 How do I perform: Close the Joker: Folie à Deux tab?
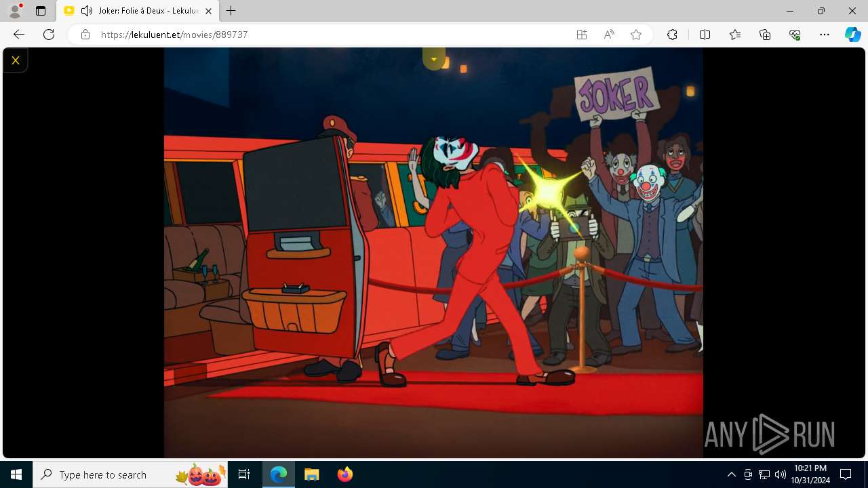pyautogui.click(x=208, y=11)
